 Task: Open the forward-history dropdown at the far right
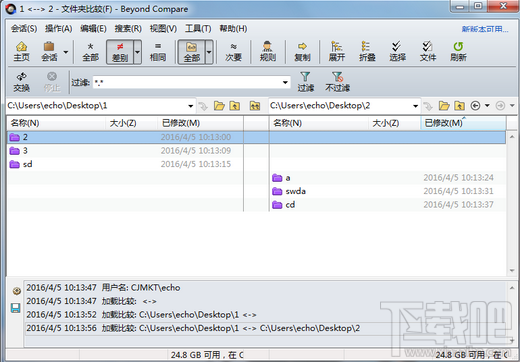[512, 106]
